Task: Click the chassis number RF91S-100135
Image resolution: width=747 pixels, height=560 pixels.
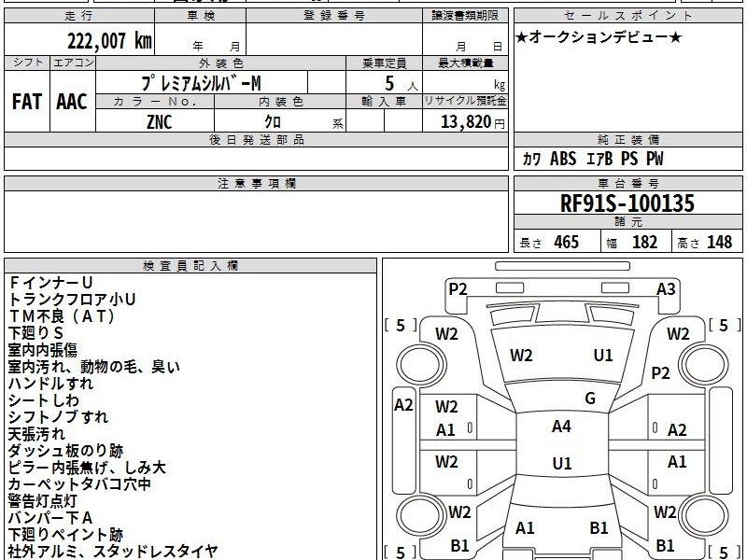Action: click(x=627, y=203)
